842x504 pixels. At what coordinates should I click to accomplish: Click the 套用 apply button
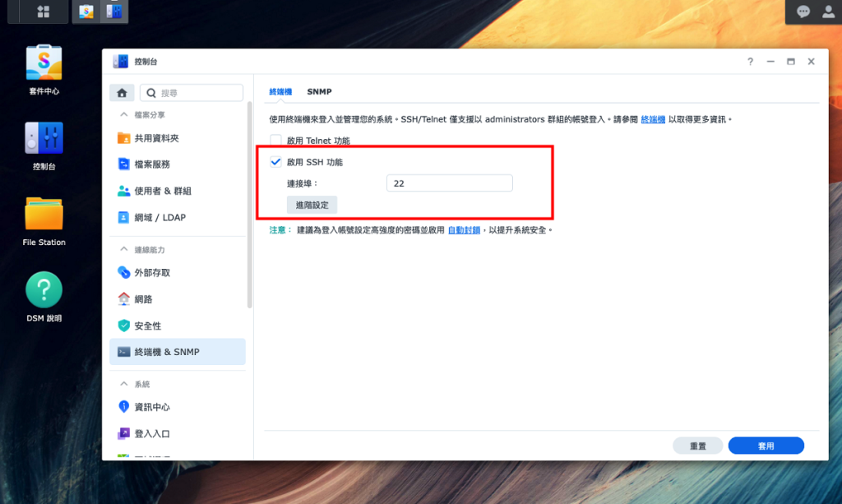point(766,446)
